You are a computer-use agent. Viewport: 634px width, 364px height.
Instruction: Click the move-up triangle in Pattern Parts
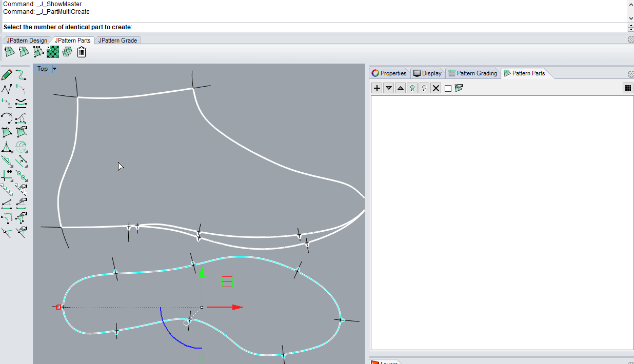point(401,88)
